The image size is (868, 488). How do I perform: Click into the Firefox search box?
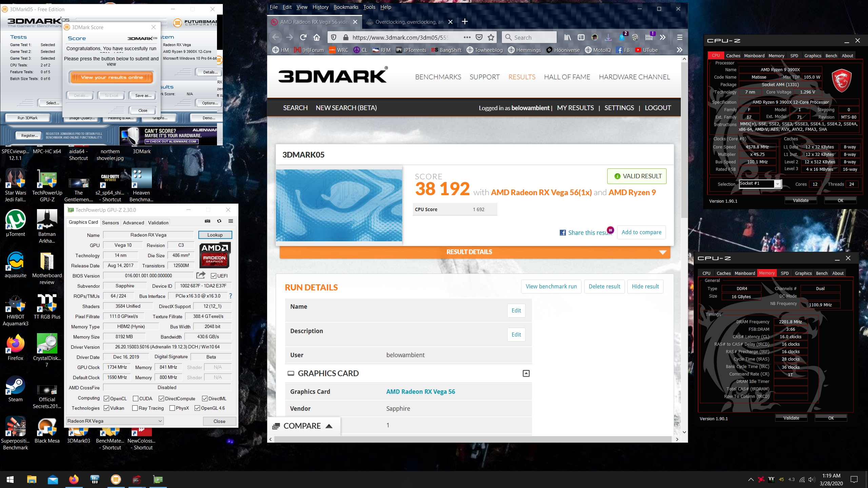(529, 37)
